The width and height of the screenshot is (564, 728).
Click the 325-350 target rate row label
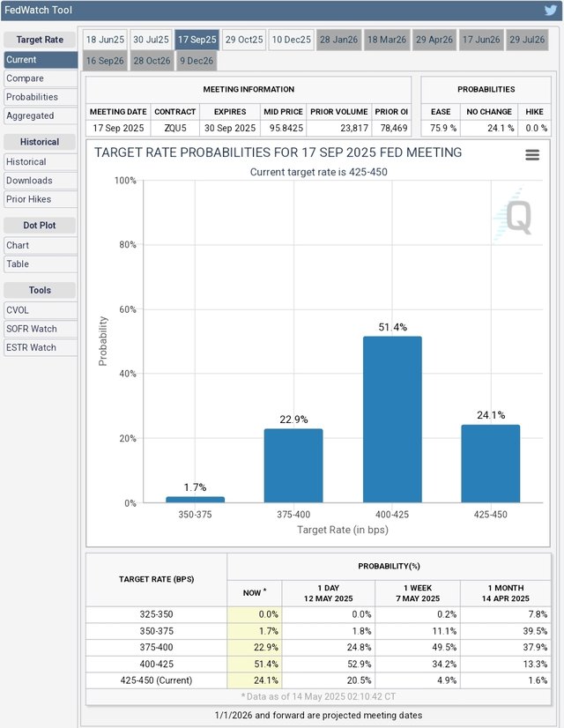pos(157,614)
